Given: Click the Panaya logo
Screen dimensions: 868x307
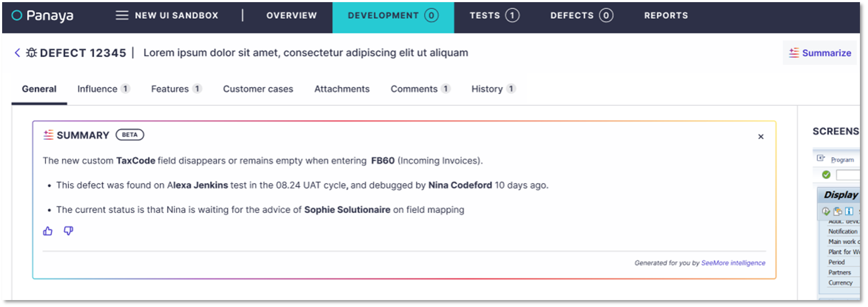Looking at the screenshot, I should coord(42,15).
